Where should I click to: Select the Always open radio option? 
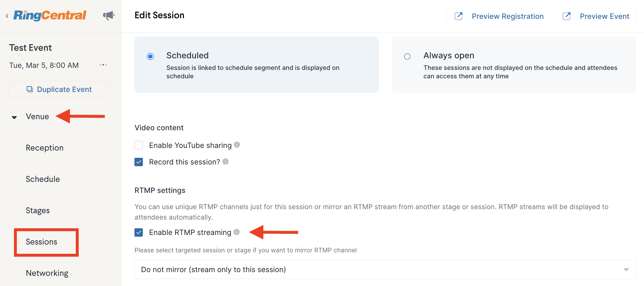[407, 57]
